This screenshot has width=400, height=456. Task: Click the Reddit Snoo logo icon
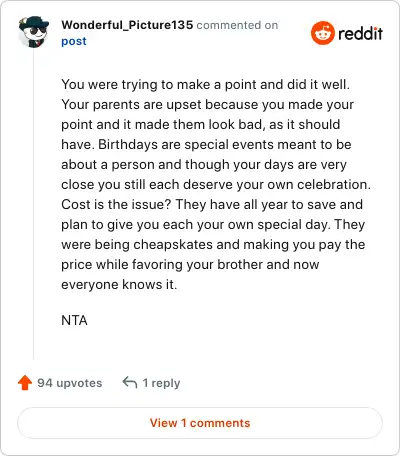[x=322, y=33]
